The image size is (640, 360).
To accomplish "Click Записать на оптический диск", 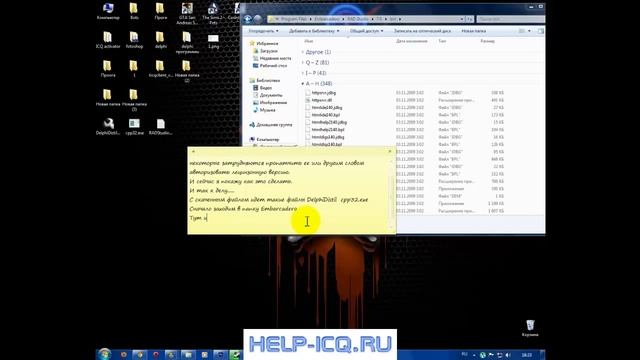I will (422, 31).
